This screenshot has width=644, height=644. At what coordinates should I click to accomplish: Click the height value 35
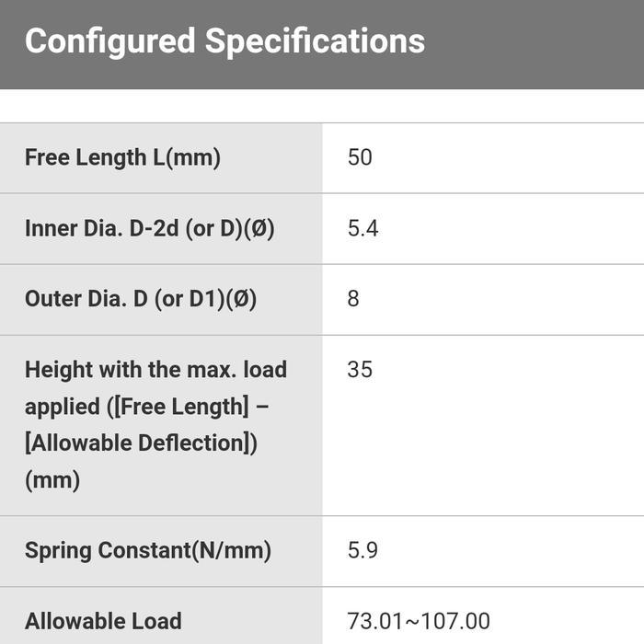pyautogui.click(x=360, y=370)
